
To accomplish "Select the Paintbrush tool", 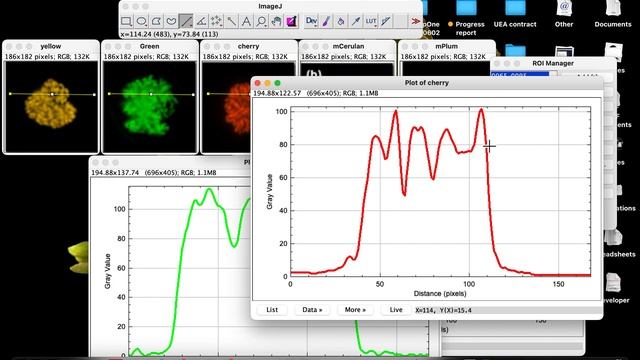I will 326,21.
